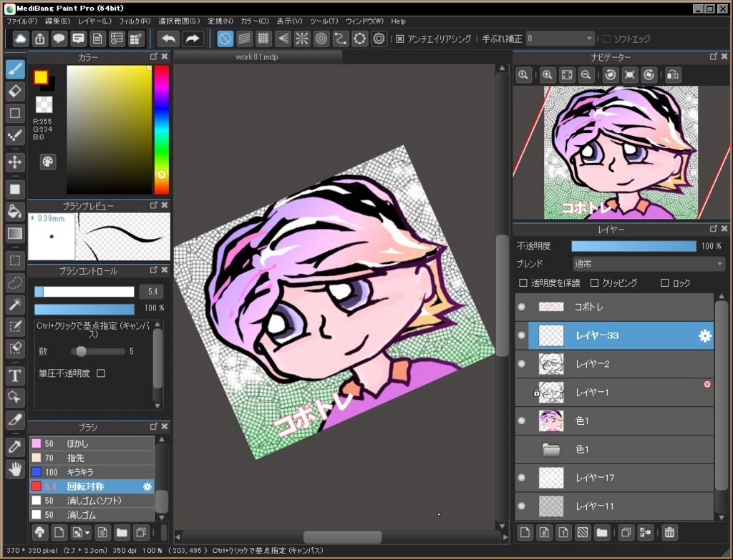The image size is (733, 560).
Task: Open the ファイル(F) menu
Action: (x=21, y=21)
